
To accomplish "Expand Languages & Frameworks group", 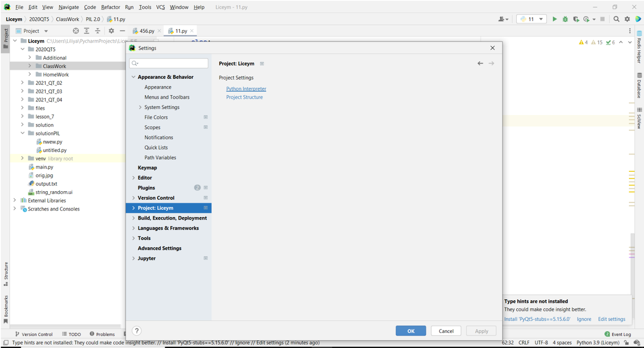I will [134, 228].
